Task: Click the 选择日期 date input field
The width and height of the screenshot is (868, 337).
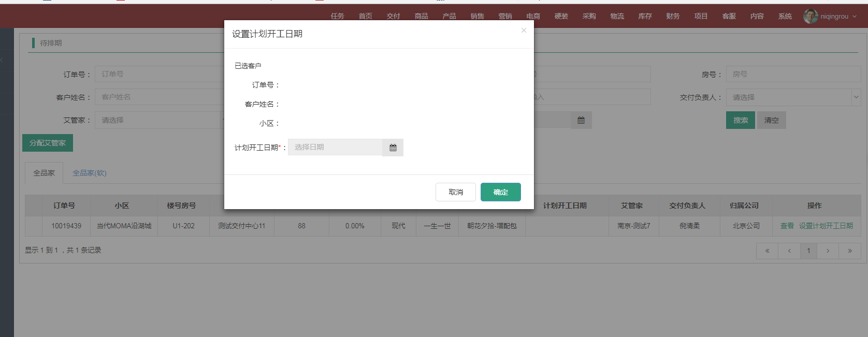Action: [x=335, y=148]
